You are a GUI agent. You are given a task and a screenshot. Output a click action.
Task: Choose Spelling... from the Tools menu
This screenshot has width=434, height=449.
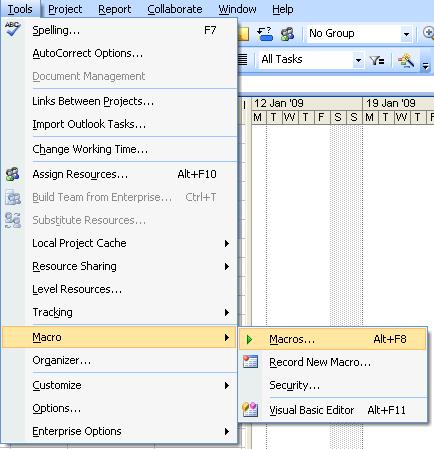coord(119,30)
